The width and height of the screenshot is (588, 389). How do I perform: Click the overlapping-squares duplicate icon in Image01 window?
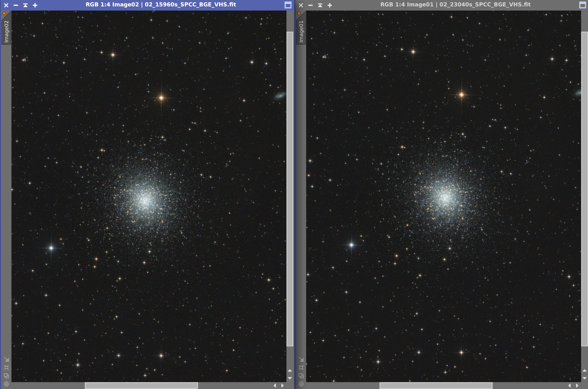click(301, 376)
